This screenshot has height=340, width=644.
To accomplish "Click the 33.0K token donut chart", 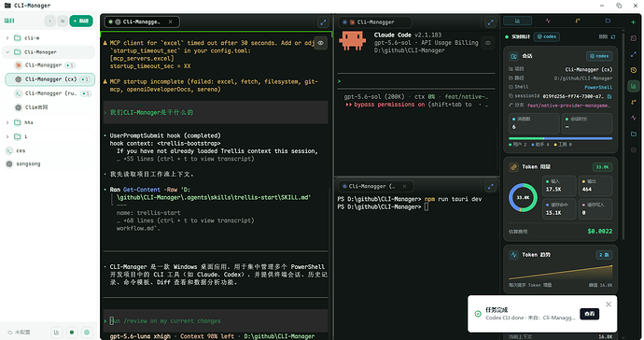I will click(523, 198).
